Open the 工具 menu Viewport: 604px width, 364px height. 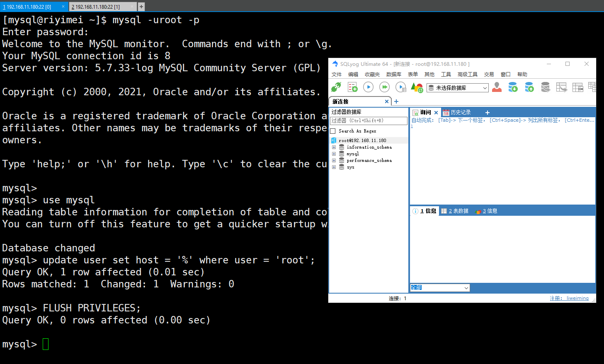tap(446, 75)
